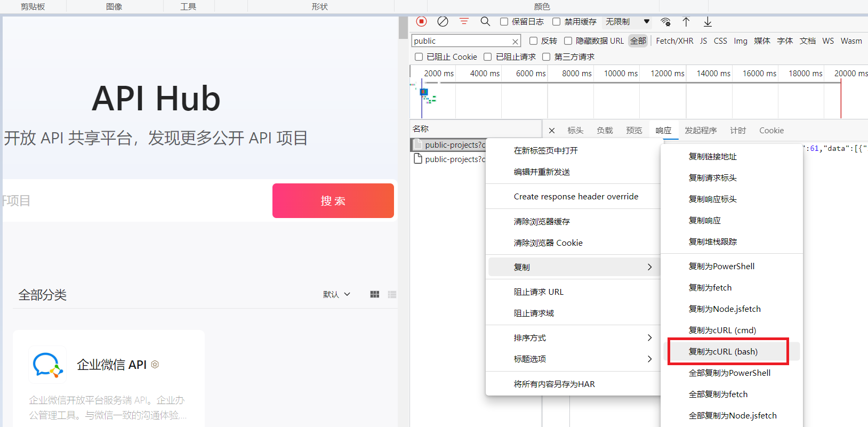
Task: Stop recording network log
Action: tap(421, 21)
